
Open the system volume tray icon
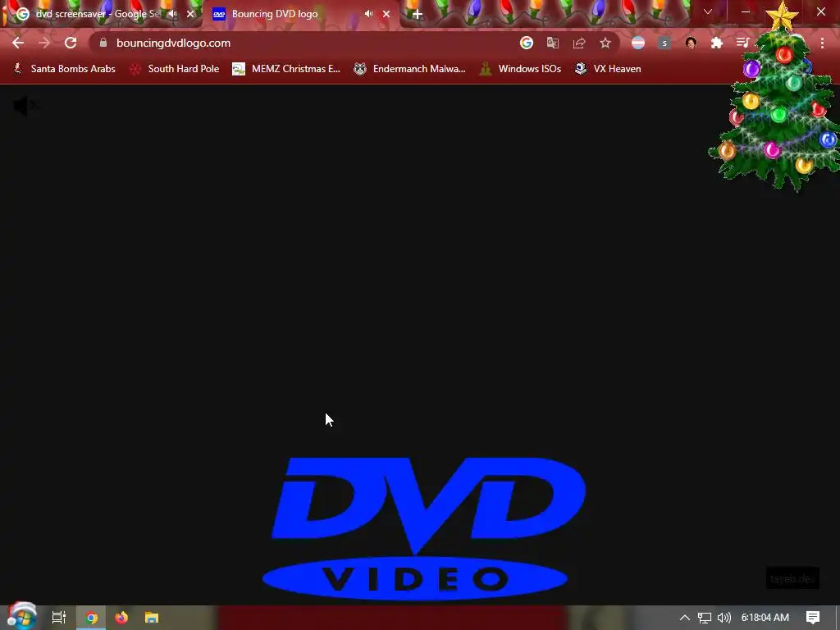point(724,618)
